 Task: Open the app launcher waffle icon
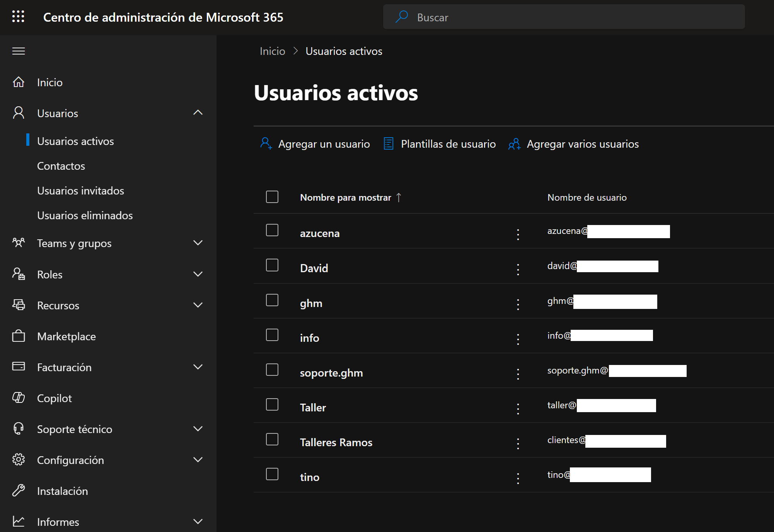click(18, 17)
